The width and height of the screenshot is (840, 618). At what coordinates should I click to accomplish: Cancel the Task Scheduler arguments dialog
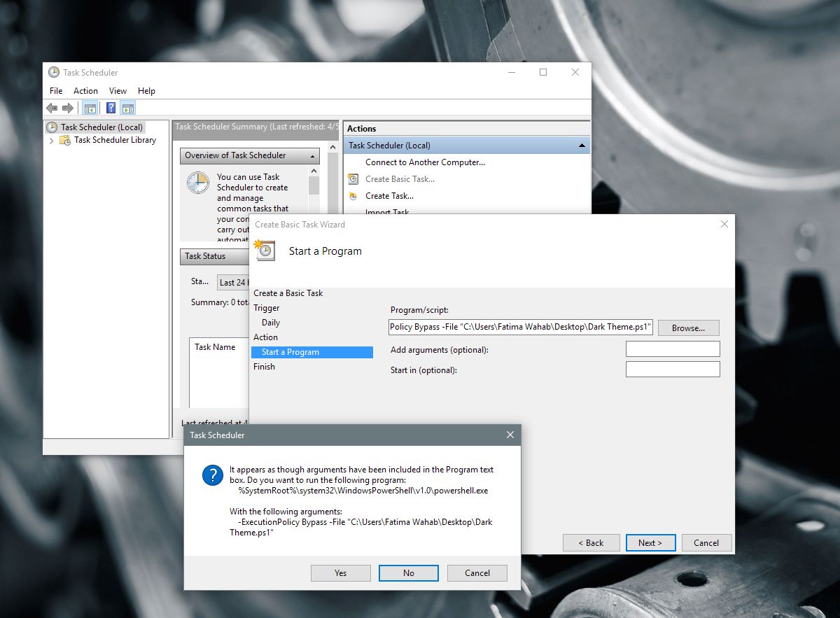click(x=477, y=573)
